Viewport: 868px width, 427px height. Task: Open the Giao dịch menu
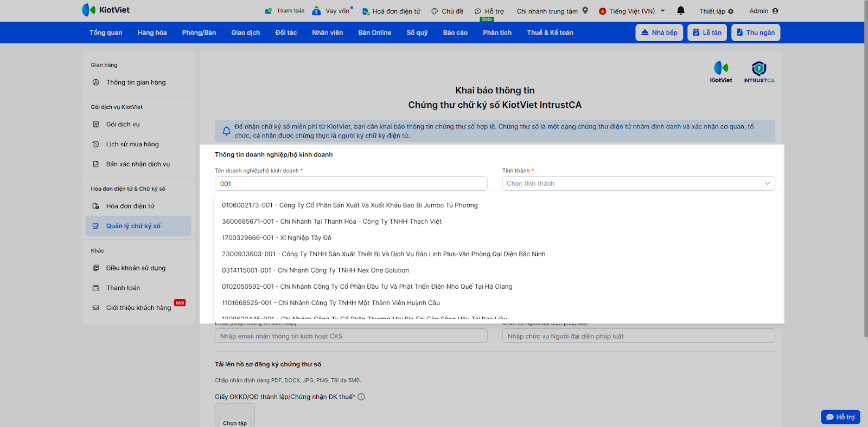click(x=246, y=33)
